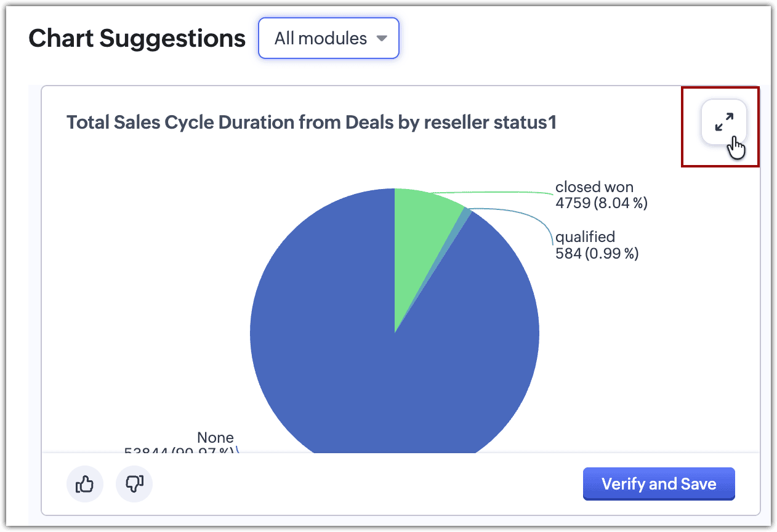The image size is (777, 532).
Task: Click the caret arrow beside All modules
Action: pos(382,38)
